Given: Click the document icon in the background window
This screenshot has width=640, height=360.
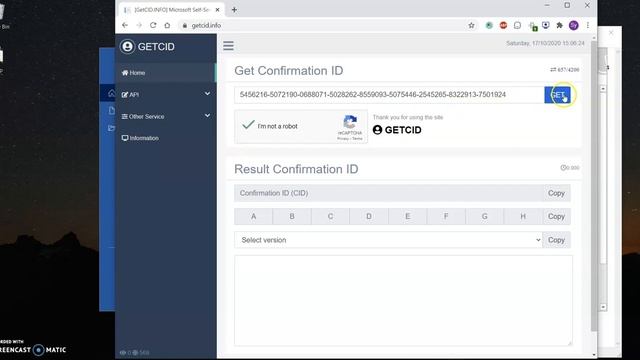Looking at the screenshot, I should click(x=111, y=111).
